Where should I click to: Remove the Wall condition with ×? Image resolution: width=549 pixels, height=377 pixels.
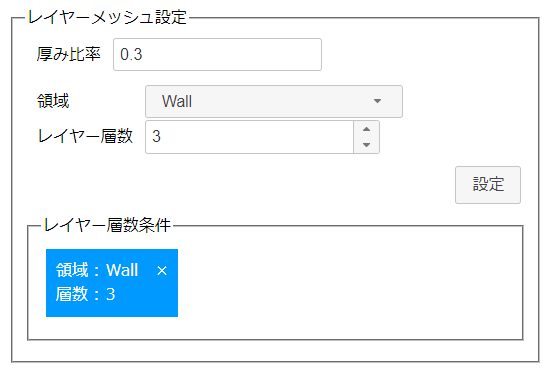[162, 271]
